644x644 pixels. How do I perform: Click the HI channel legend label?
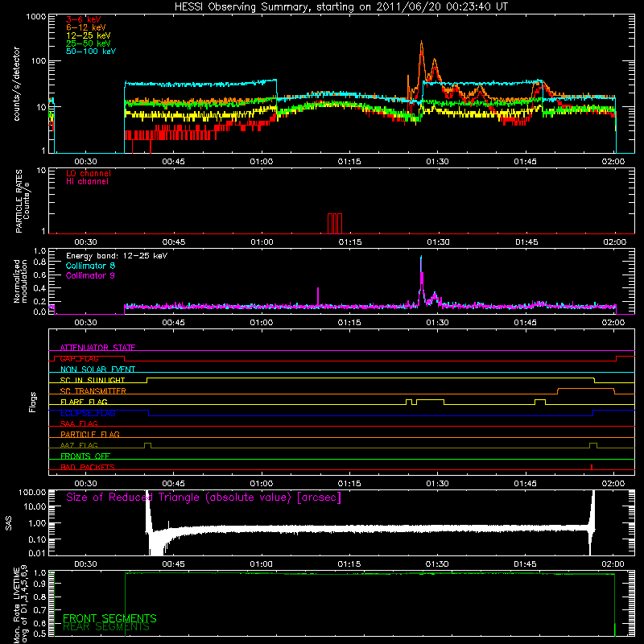pos(87,182)
